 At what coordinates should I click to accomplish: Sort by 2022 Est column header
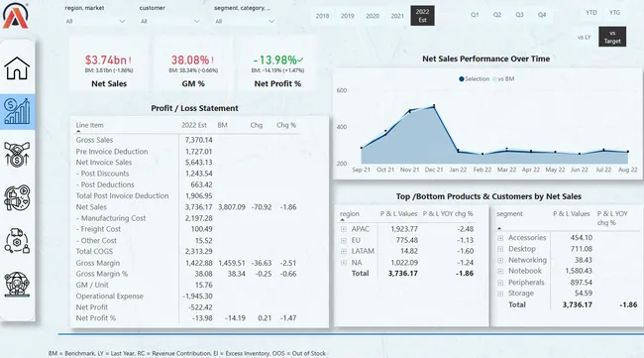194,125
